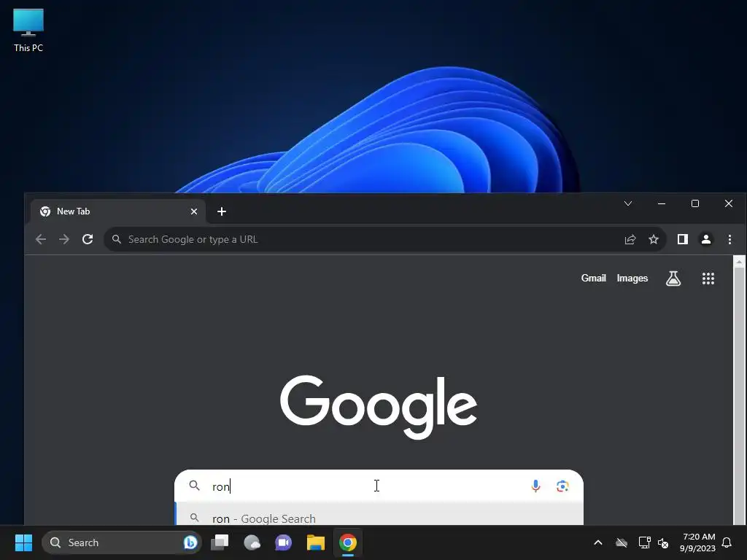Open OneDrive tray icon

622,542
